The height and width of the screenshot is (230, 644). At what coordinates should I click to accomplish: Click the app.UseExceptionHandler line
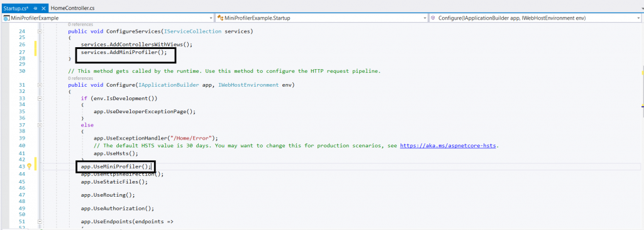click(x=156, y=138)
